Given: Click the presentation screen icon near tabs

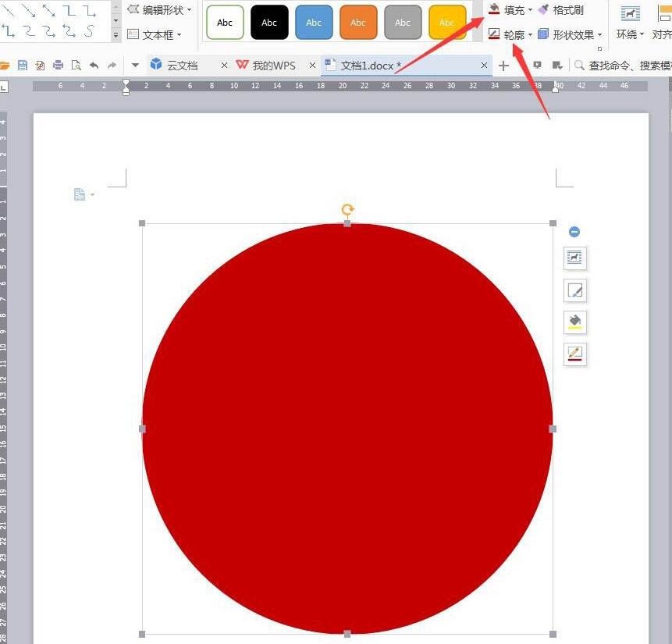Looking at the screenshot, I should tap(538, 65).
